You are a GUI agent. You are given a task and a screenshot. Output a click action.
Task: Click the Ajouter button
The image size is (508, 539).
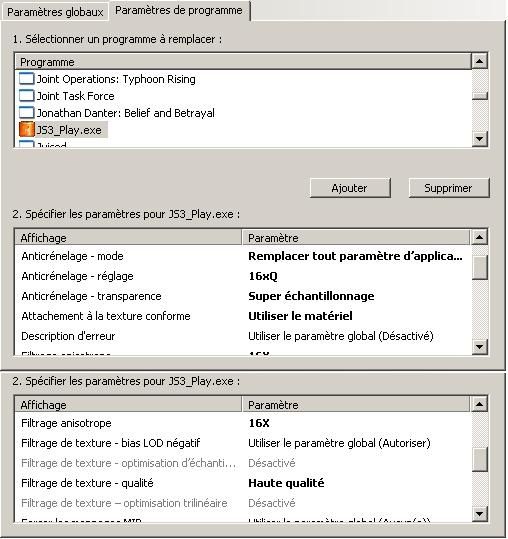click(350, 188)
